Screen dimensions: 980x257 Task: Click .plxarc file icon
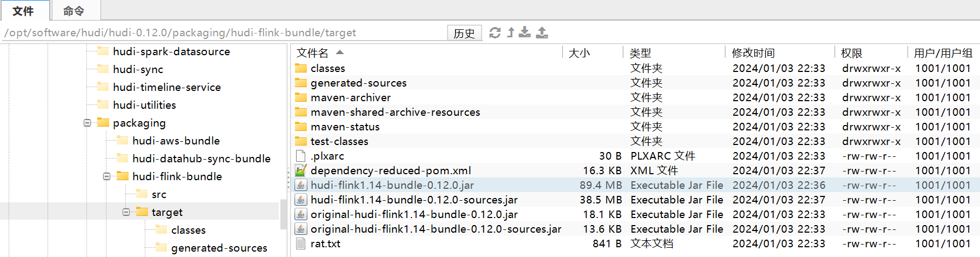click(301, 156)
